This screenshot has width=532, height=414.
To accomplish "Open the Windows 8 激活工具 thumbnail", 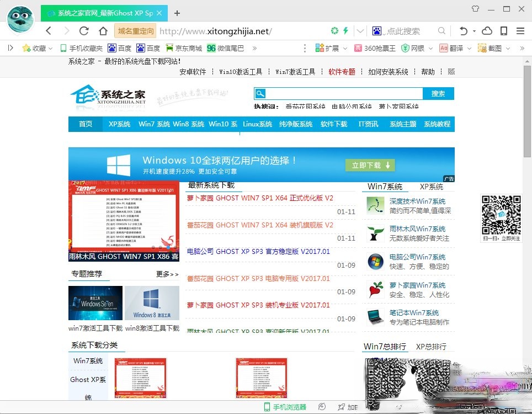I will [x=152, y=302].
